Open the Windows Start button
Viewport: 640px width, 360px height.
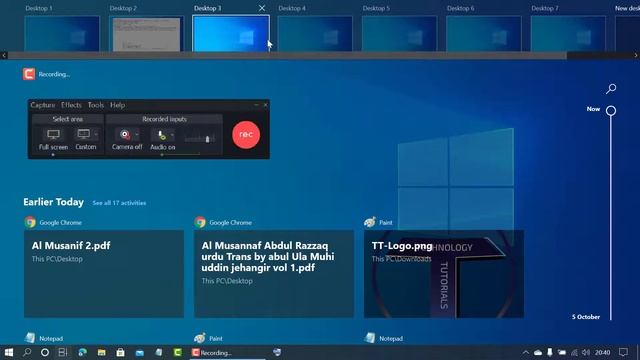pos(9,352)
